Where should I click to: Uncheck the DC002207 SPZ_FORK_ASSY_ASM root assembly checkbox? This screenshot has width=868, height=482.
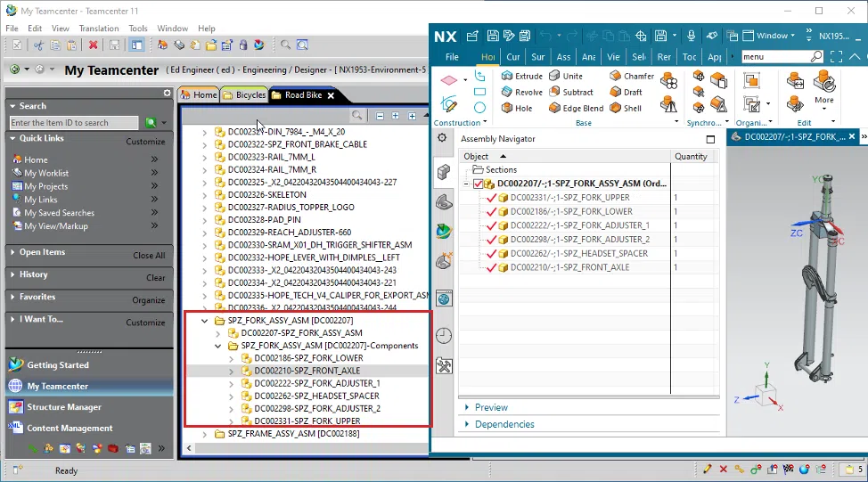479,184
